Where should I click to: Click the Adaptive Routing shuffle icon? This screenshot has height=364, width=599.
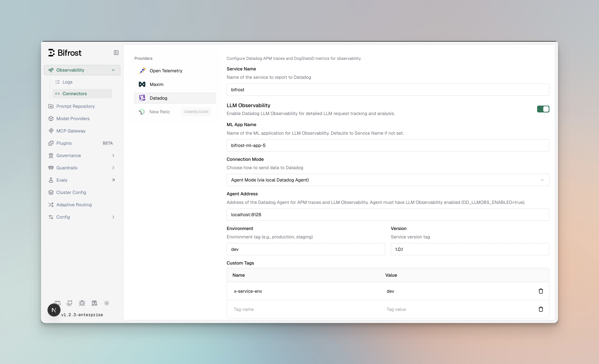pyautogui.click(x=51, y=205)
